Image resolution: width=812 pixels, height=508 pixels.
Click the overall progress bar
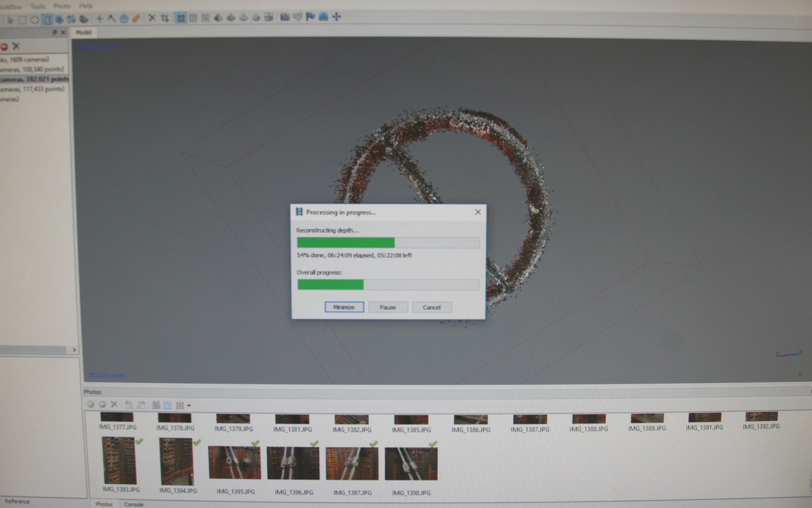(388, 285)
